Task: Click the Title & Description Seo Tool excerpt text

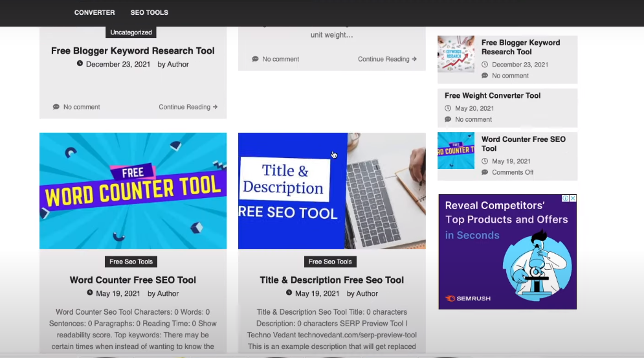Action: (x=332, y=330)
